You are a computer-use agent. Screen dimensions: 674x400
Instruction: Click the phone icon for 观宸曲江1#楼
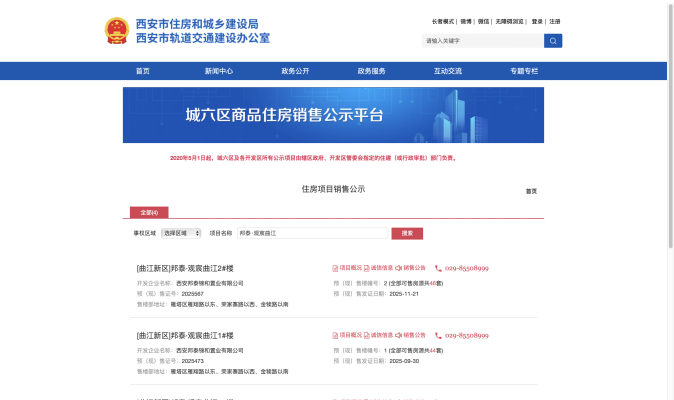(437, 335)
